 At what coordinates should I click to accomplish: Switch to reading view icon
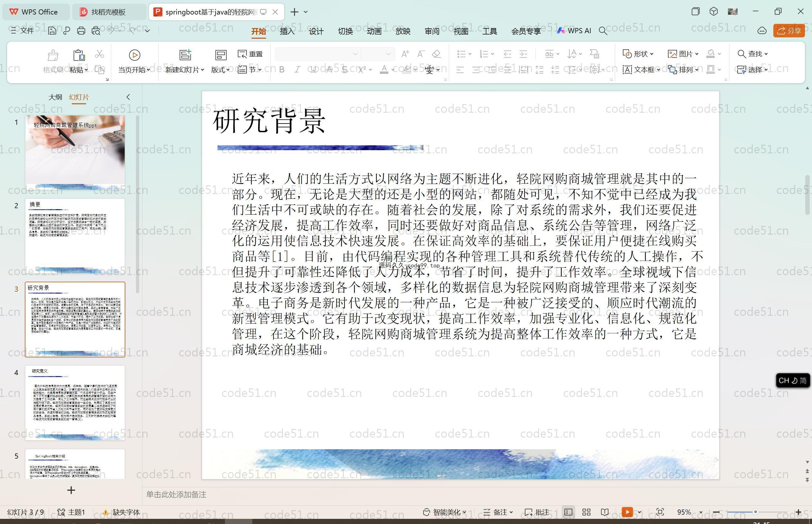(x=604, y=512)
